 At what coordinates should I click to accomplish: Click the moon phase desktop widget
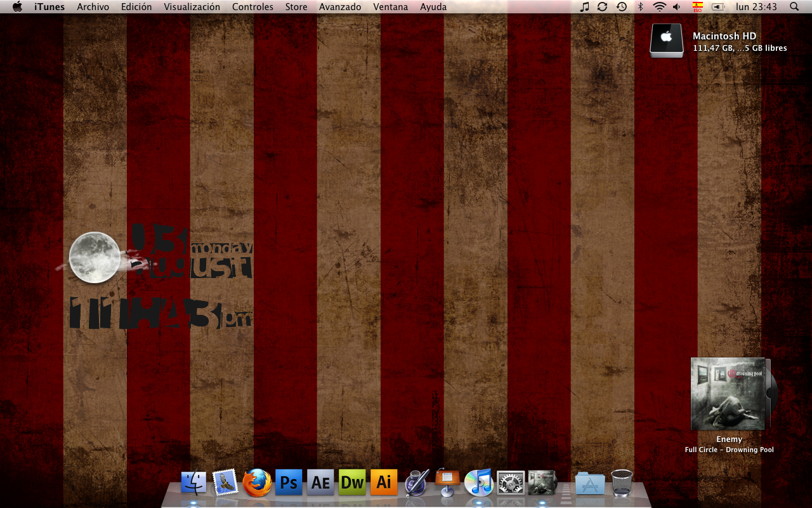[x=95, y=257]
